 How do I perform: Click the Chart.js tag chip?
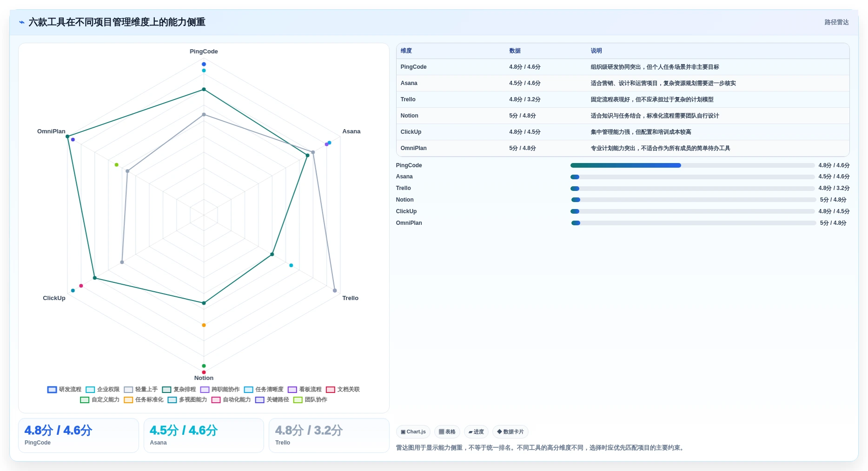pyautogui.click(x=413, y=432)
